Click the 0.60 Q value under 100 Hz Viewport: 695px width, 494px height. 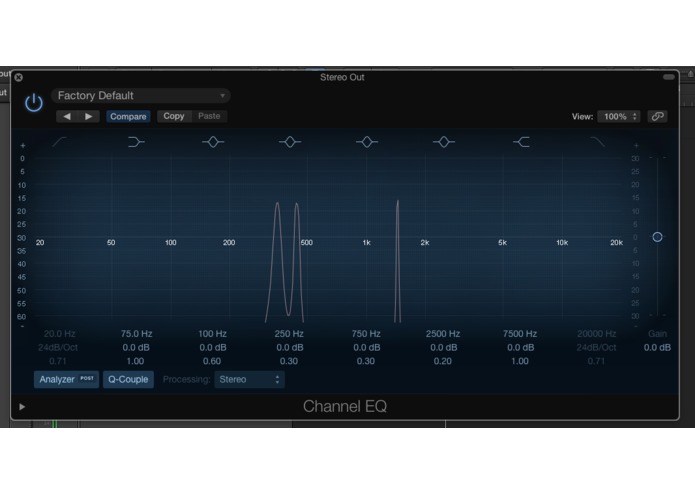coord(212,361)
